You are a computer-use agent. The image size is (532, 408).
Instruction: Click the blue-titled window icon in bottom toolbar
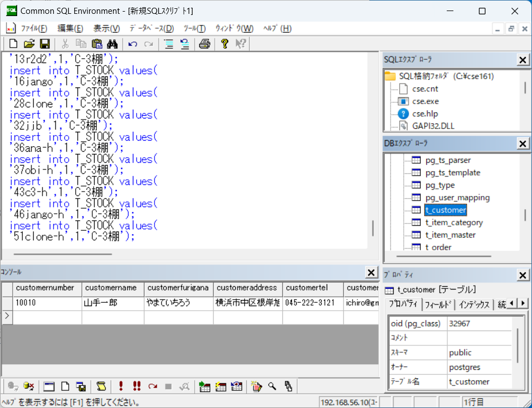pos(49,386)
